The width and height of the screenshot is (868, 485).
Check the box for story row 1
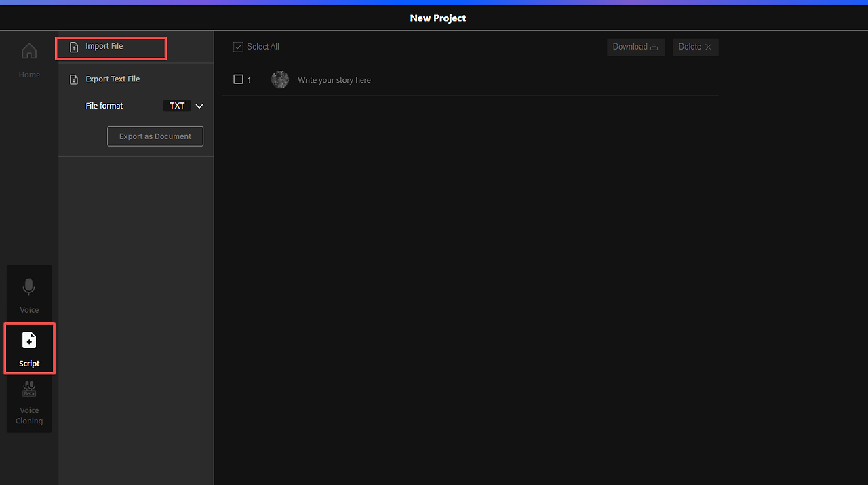pyautogui.click(x=238, y=79)
